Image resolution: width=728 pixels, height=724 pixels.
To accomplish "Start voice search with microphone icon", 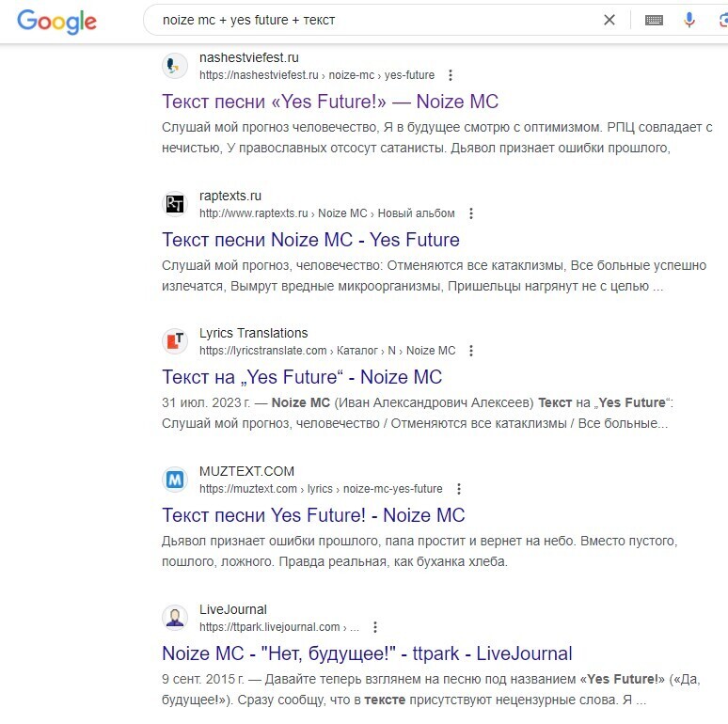I will 689,20.
